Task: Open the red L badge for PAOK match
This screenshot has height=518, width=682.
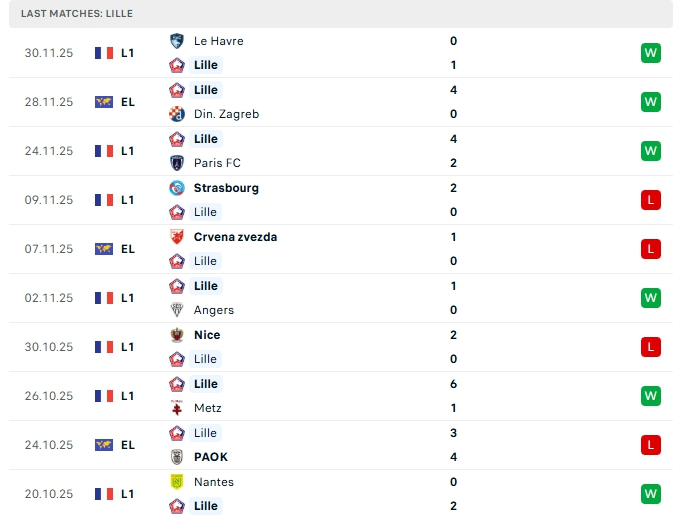Action: [x=651, y=445]
